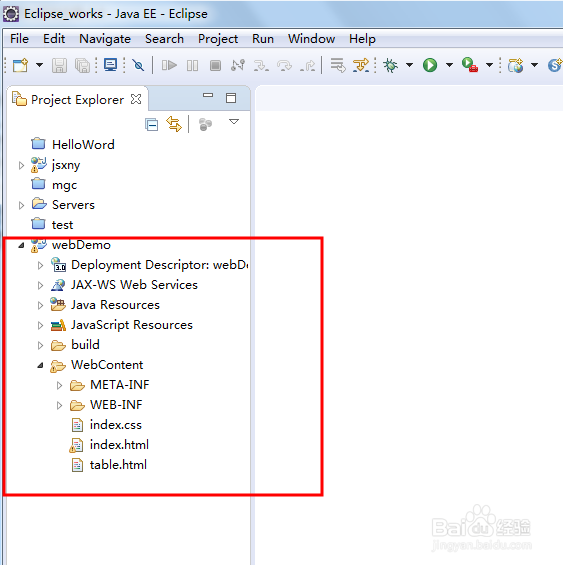Screen dimensions: 563x565
Task: Open the Run dropdown arrow
Action: (449, 65)
